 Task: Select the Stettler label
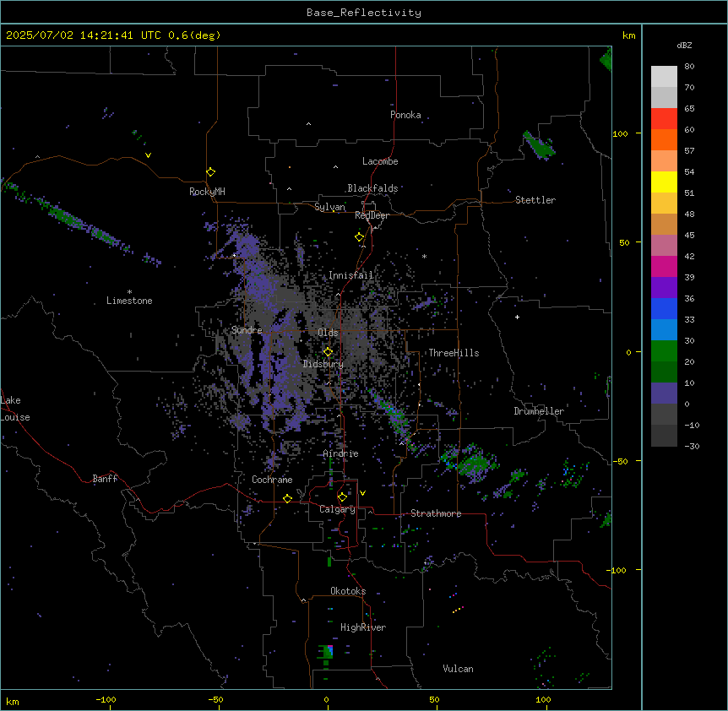click(x=535, y=200)
